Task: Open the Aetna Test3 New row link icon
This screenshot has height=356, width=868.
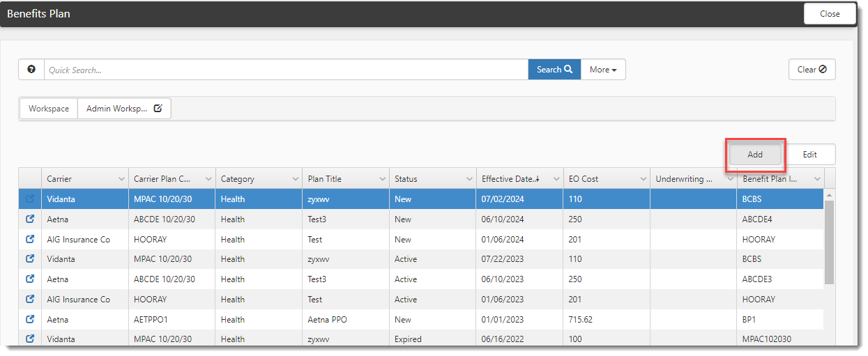Action: [x=30, y=219]
